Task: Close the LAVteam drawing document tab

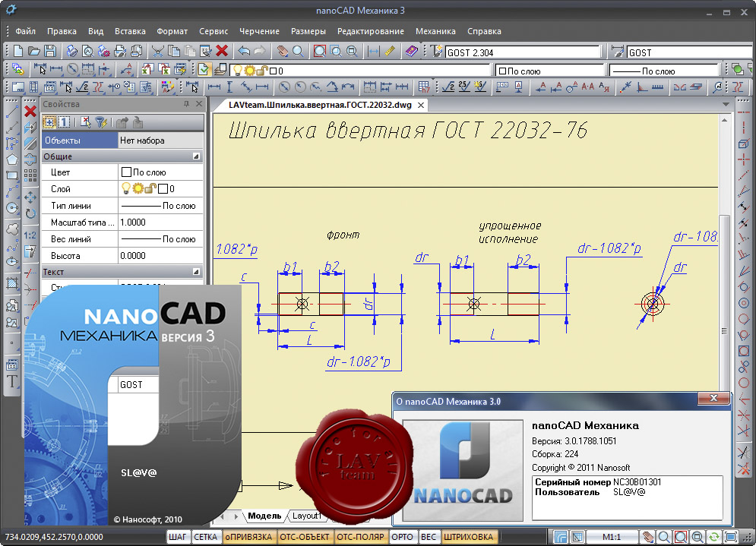Action: [x=421, y=105]
